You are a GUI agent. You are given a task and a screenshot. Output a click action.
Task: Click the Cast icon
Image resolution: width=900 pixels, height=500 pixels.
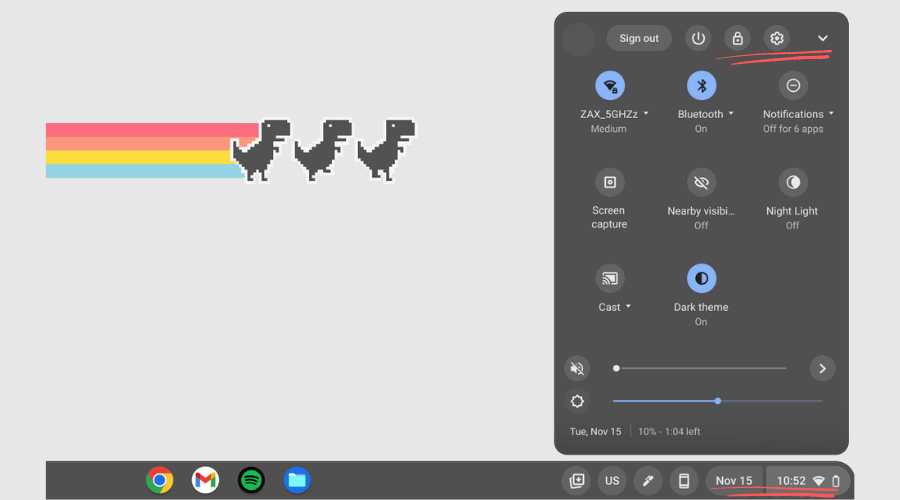[610, 279]
